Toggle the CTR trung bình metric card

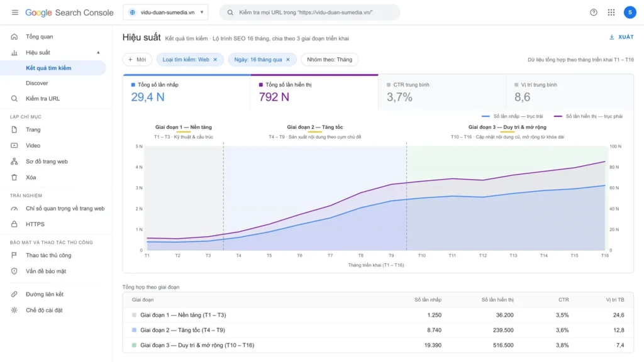point(442,92)
